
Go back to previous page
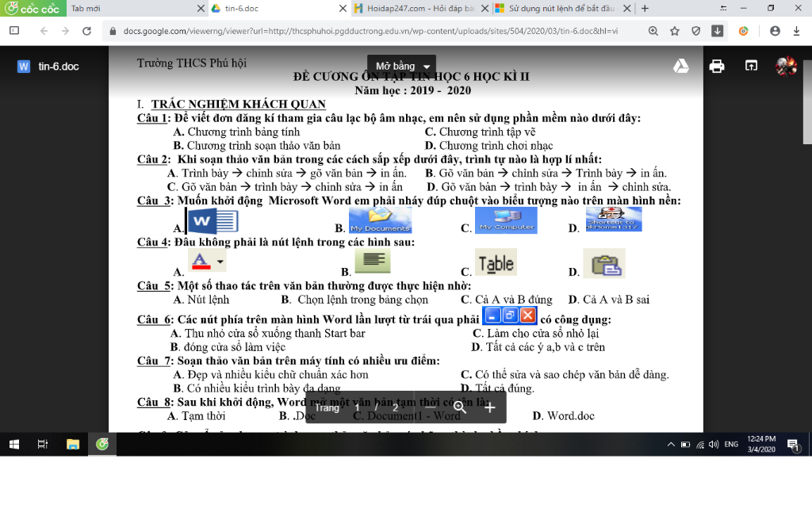(x=44, y=31)
